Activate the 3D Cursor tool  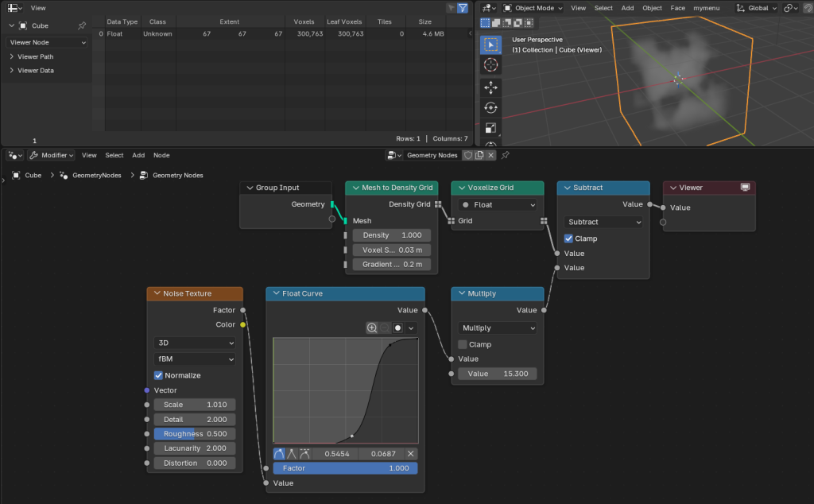(x=490, y=65)
